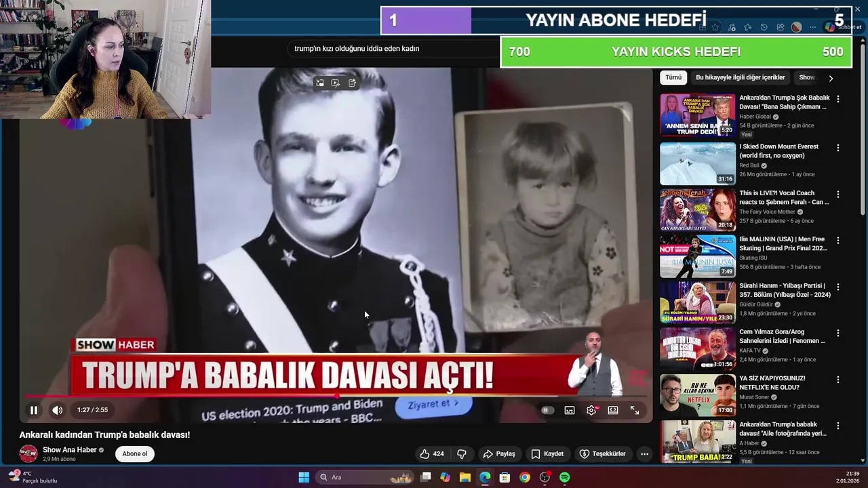
Task: Open OBS Studio from taskbar
Action: (545, 477)
